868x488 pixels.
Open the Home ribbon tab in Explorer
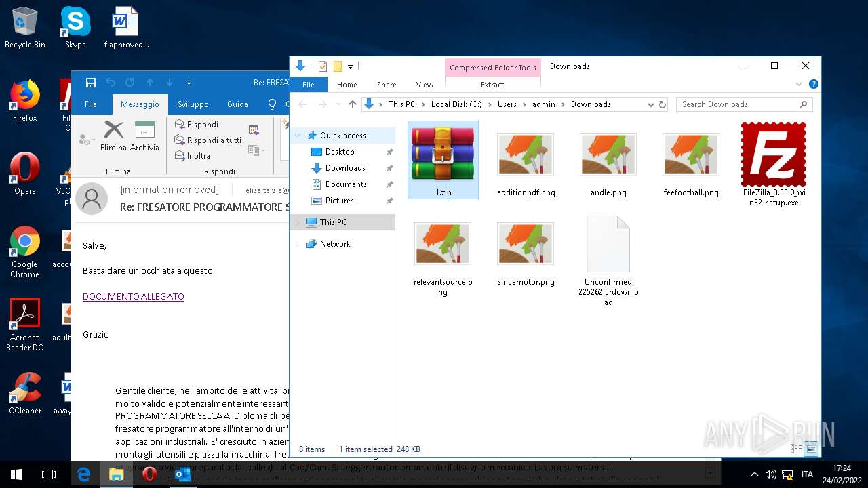click(x=347, y=85)
